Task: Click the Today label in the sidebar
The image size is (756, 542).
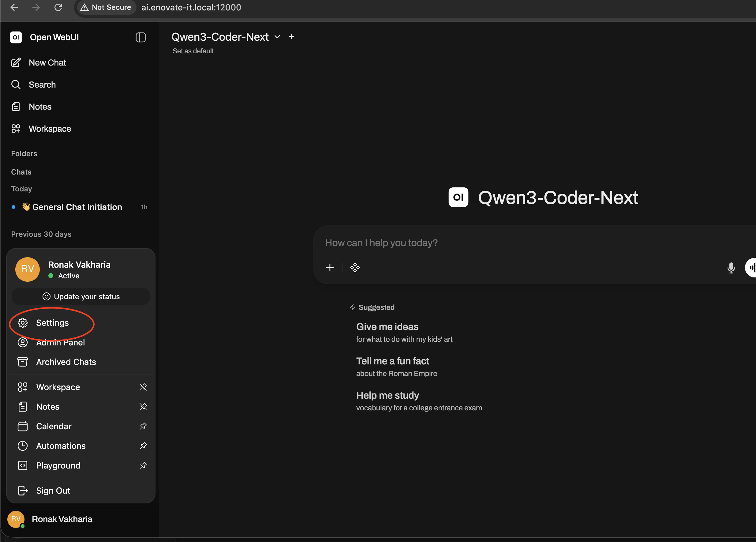Action: click(22, 189)
